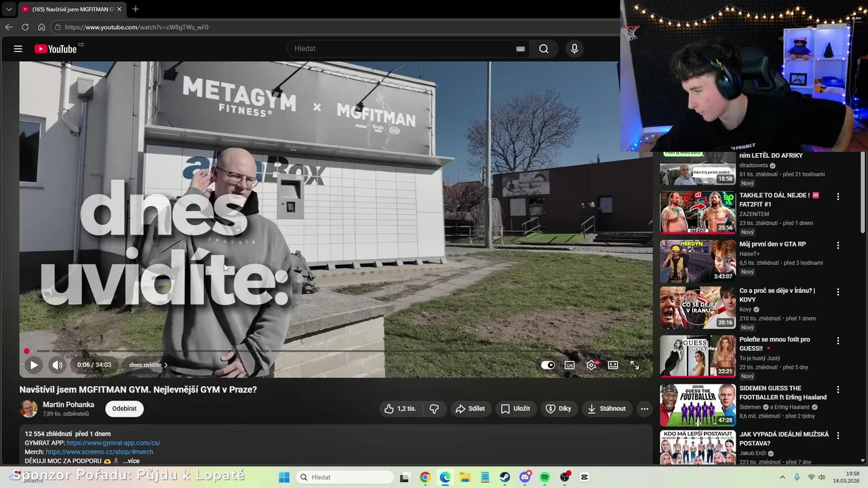This screenshot has height=488, width=868.
Task: Open Spotify from taskbar
Action: tap(545, 477)
